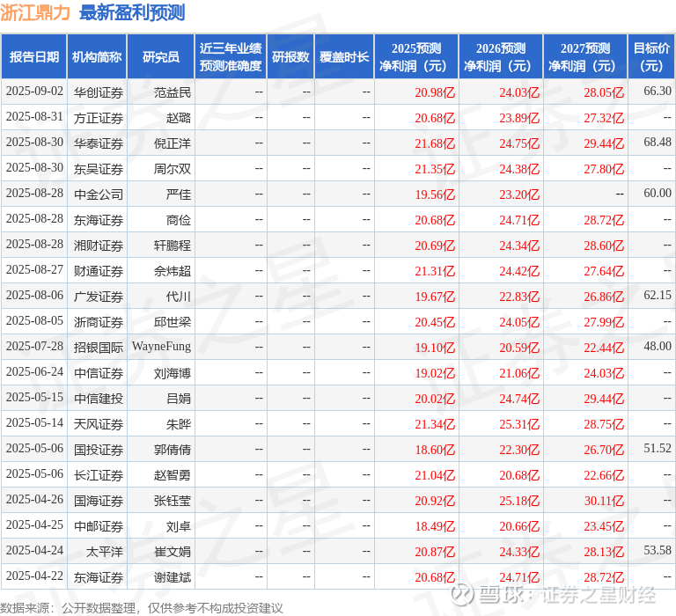Viewport: 676px width, 616px height.
Task: Click 中信建投 institution cell
Action: coord(99,399)
